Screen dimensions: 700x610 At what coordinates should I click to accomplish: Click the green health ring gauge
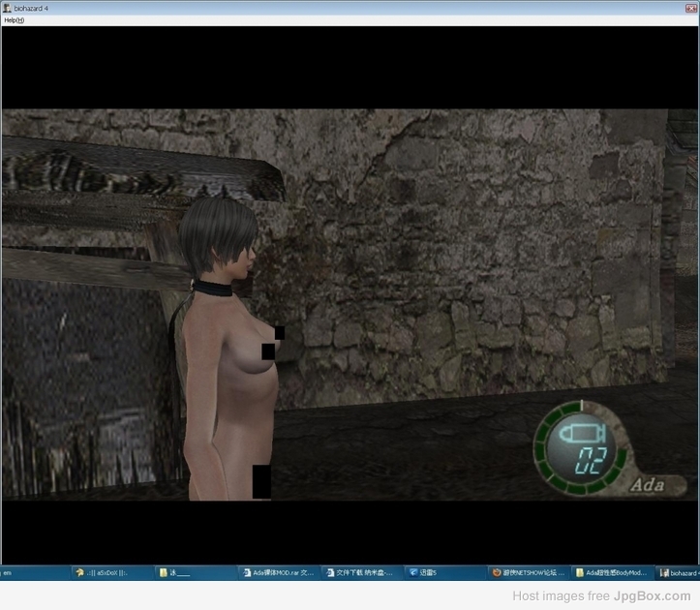(x=581, y=447)
